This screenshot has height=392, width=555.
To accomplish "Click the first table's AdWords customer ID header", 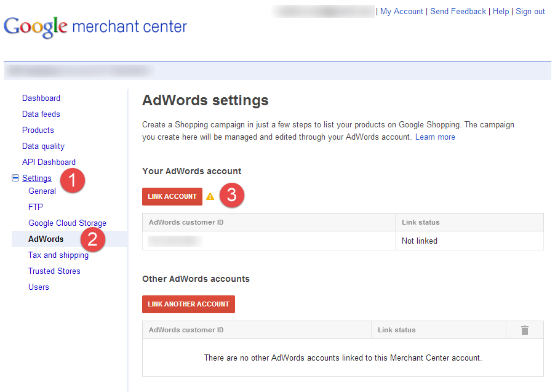I will click(269, 222).
